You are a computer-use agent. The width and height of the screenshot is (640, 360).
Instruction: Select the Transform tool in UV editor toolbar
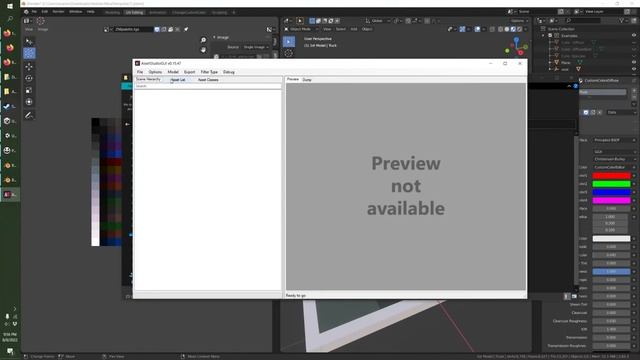pos(29,102)
